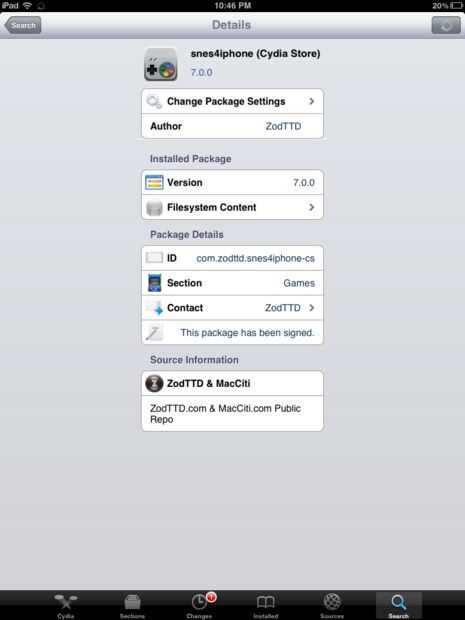Tap the Contact mail icon

click(154, 308)
